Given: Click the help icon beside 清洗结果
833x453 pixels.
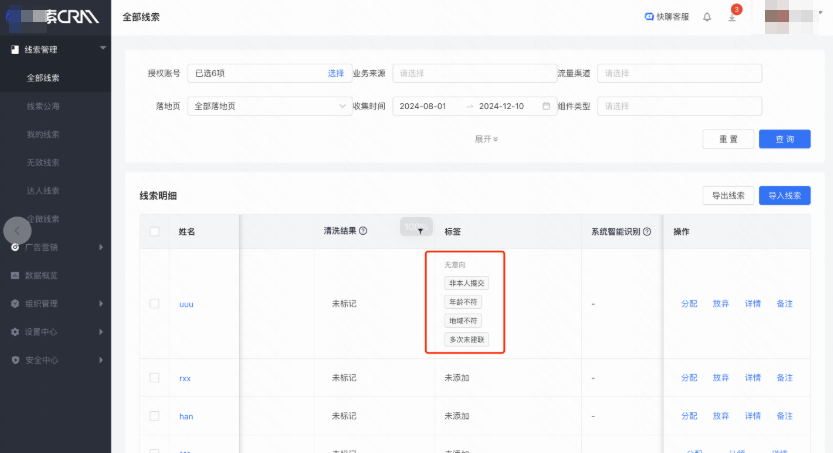Looking at the screenshot, I should click(363, 231).
